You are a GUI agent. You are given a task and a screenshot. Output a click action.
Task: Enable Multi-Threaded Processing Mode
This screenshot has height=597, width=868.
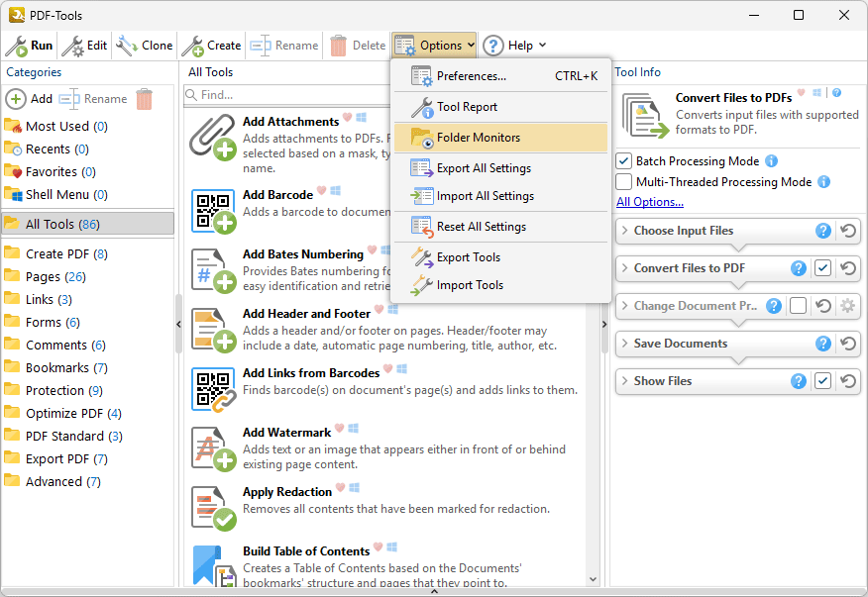pyautogui.click(x=624, y=181)
